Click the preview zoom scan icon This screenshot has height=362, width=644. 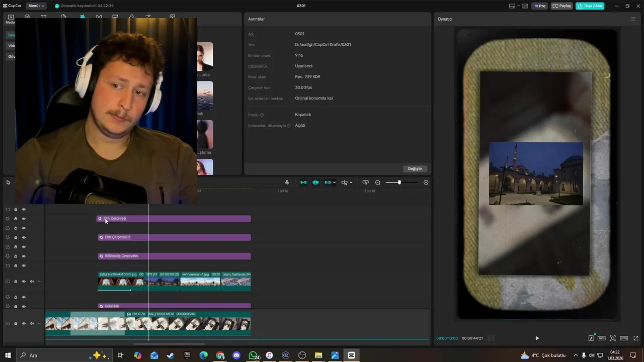613,338
